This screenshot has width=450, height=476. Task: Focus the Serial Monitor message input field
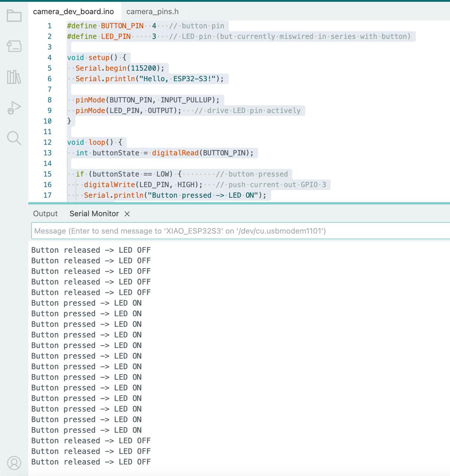[238, 231]
